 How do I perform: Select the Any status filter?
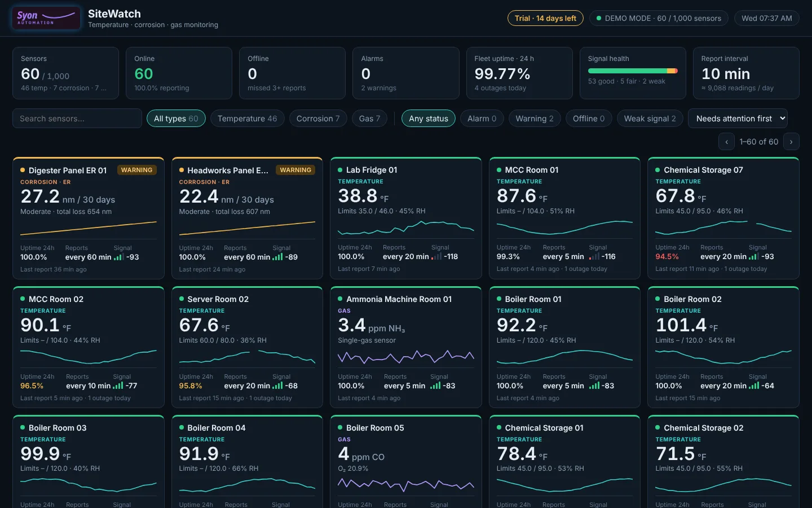[x=429, y=119]
